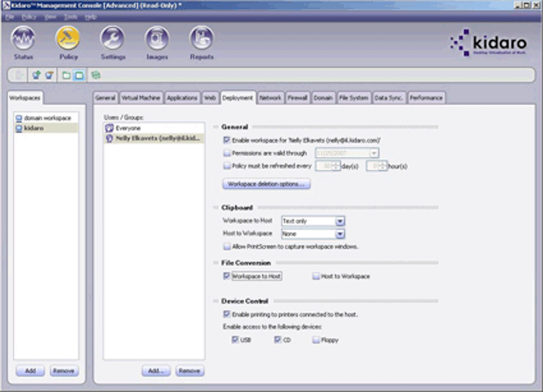The height and width of the screenshot is (392, 543).
Task: Switch to the File System tab
Action: pyautogui.click(x=354, y=98)
